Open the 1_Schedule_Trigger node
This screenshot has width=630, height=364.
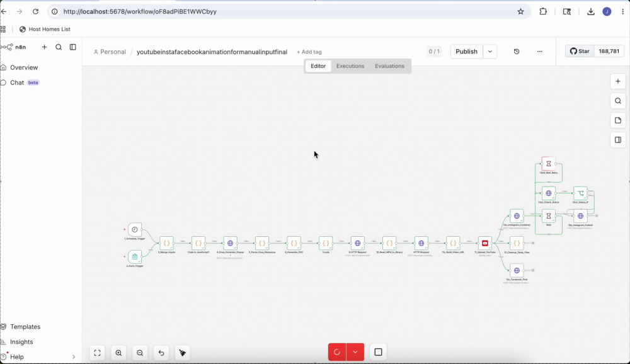tap(135, 229)
